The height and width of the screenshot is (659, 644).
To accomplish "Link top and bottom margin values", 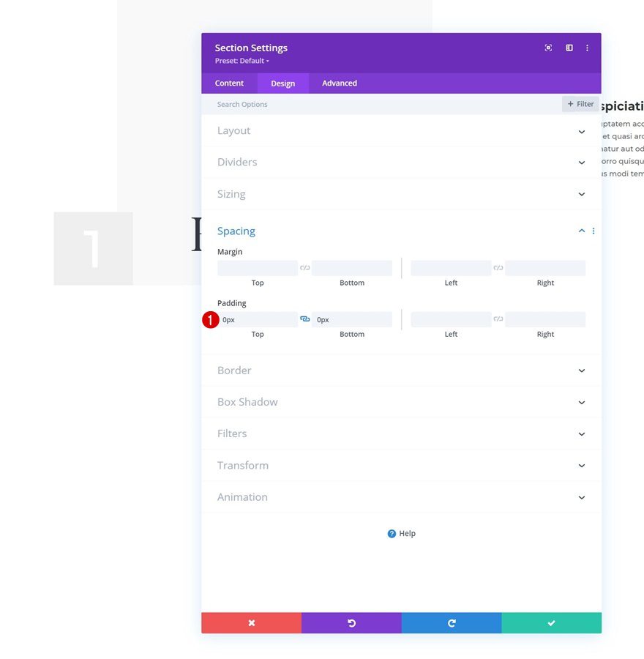I will [x=305, y=267].
